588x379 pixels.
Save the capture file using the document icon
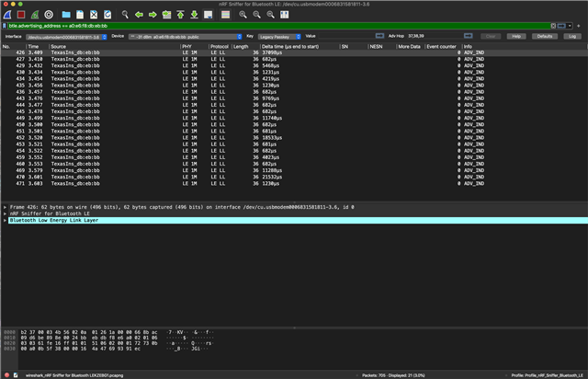click(x=80, y=15)
